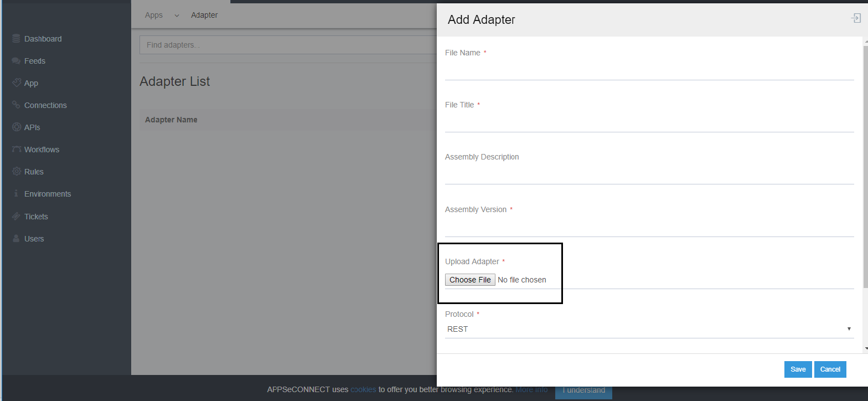The width and height of the screenshot is (868, 401).
Task: Select the App handshake icon
Action: (17, 83)
